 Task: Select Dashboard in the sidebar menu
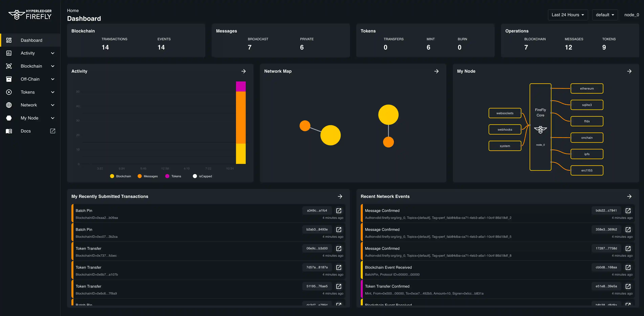pyautogui.click(x=31, y=40)
